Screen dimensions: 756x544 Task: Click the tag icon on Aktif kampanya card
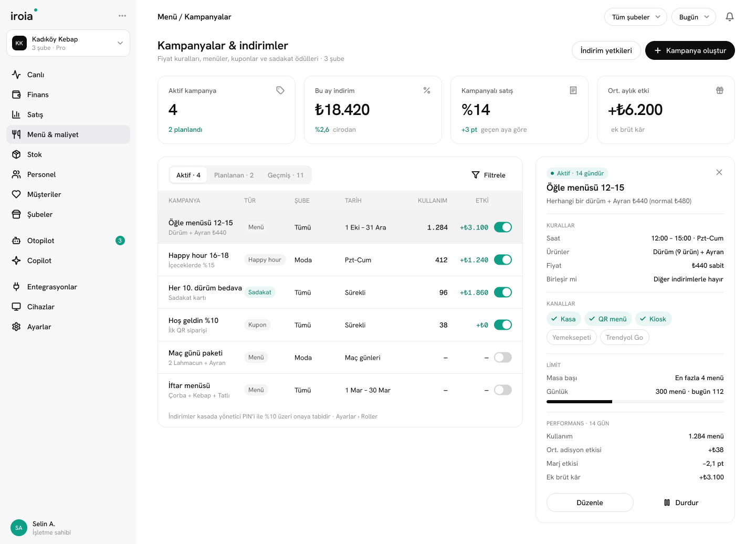pyautogui.click(x=280, y=90)
